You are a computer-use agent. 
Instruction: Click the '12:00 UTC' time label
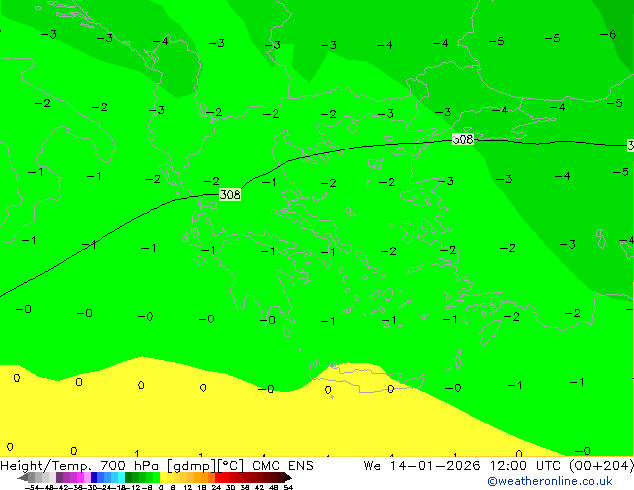click(525, 465)
